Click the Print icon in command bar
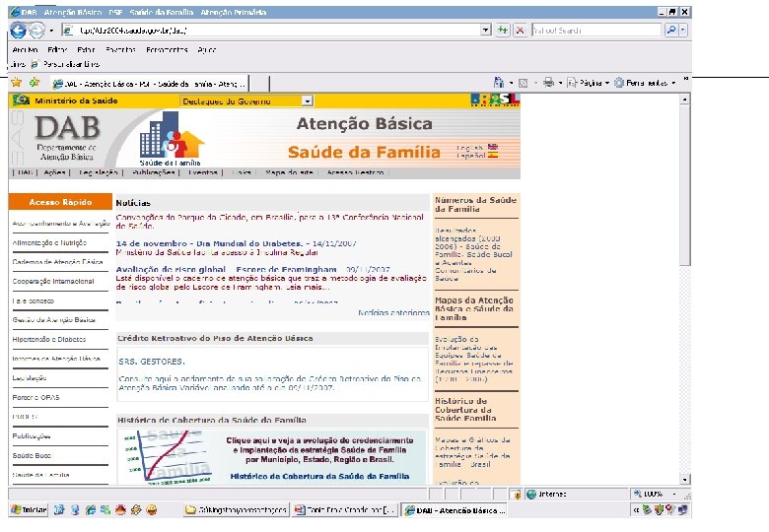769x532 pixels. pyautogui.click(x=548, y=83)
